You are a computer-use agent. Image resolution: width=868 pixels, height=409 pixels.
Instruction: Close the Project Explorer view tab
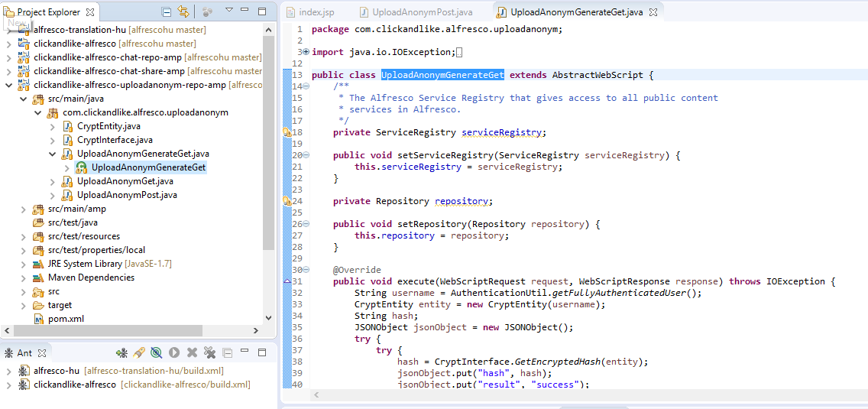tap(90, 11)
